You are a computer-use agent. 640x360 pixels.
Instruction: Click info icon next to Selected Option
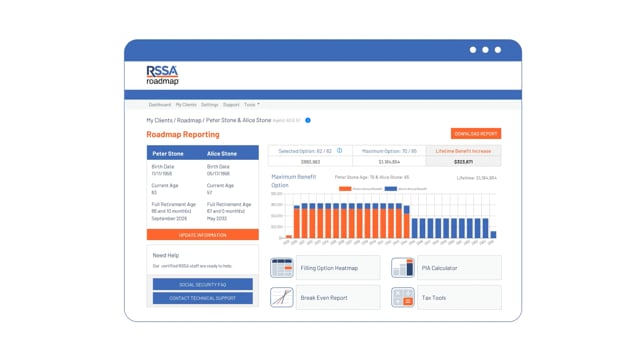[339, 151]
